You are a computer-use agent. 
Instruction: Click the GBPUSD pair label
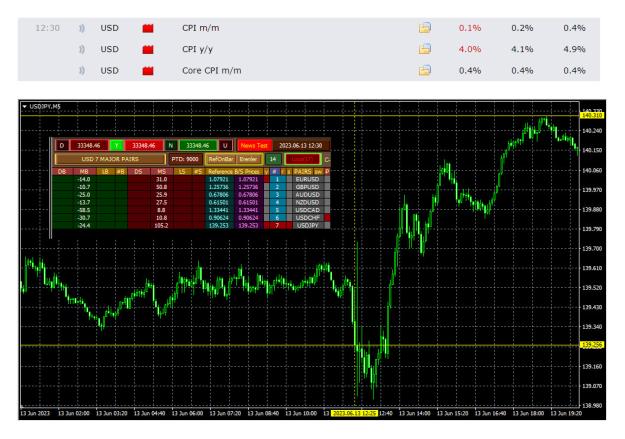coord(307,187)
